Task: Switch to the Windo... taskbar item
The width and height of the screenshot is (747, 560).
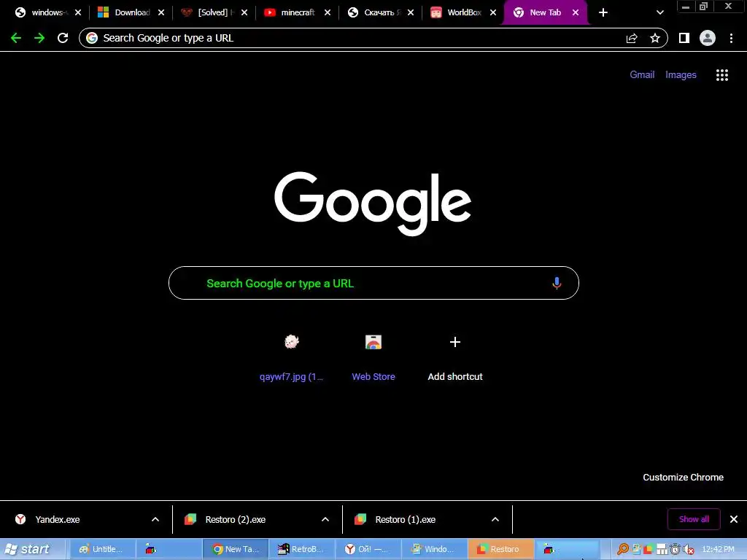Action: click(435, 549)
